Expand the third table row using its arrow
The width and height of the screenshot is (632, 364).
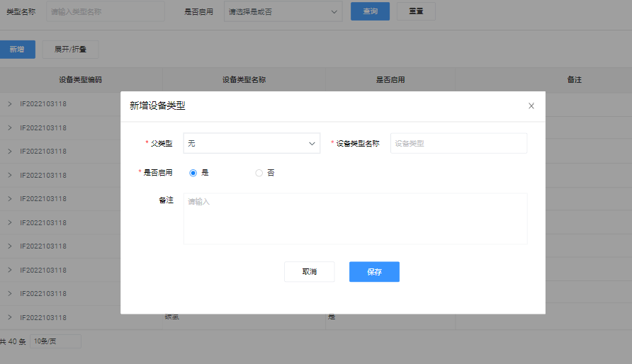pos(10,152)
